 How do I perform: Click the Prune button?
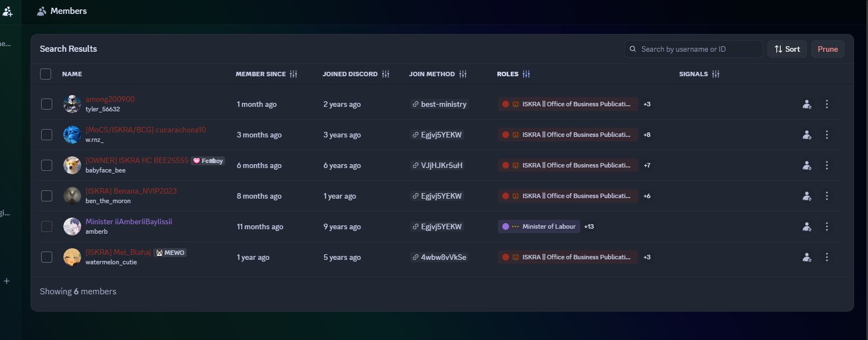point(827,49)
